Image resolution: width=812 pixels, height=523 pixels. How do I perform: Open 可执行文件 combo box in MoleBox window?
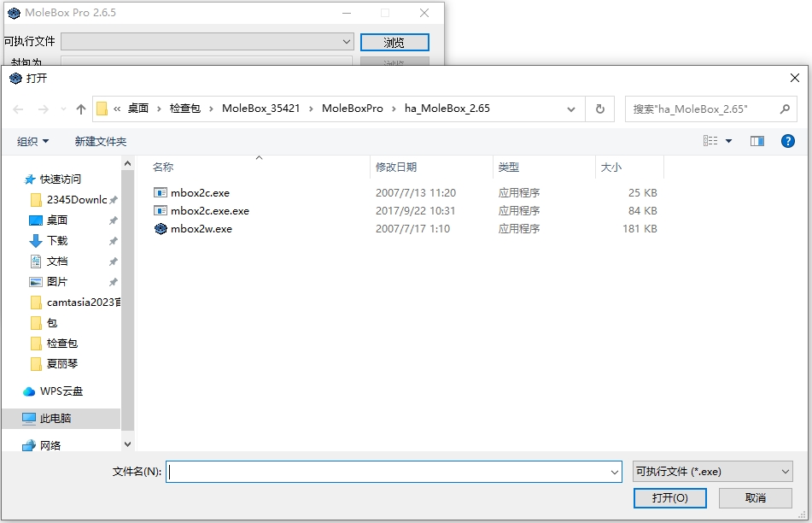pos(207,42)
